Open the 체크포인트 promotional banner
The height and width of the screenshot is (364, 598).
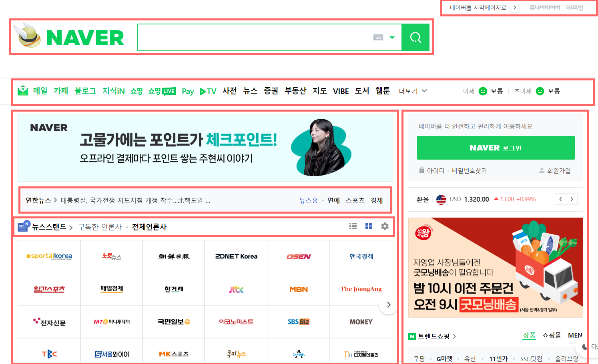click(x=205, y=148)
